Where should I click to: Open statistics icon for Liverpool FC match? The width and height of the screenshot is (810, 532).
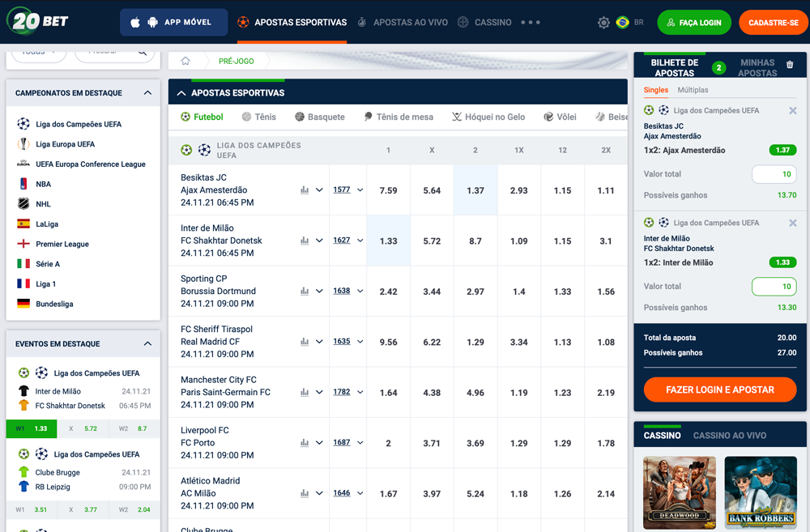pyautogui.click(x=305, y=443)
